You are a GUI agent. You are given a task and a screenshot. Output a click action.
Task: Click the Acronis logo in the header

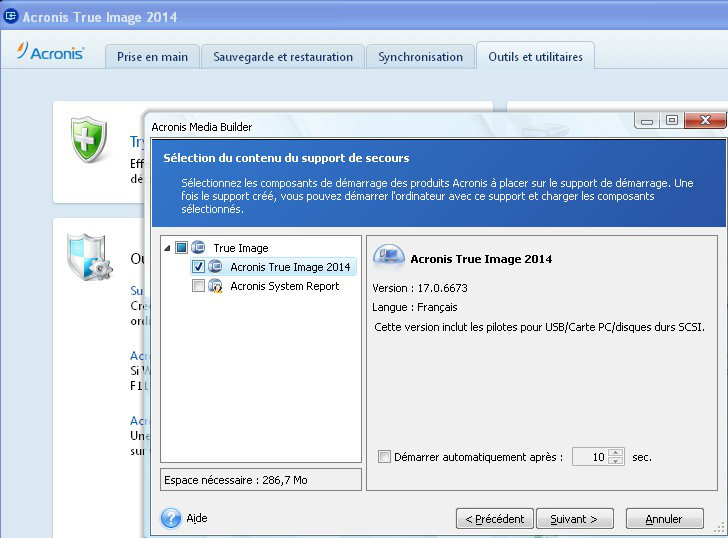click(x=50, y=52)
